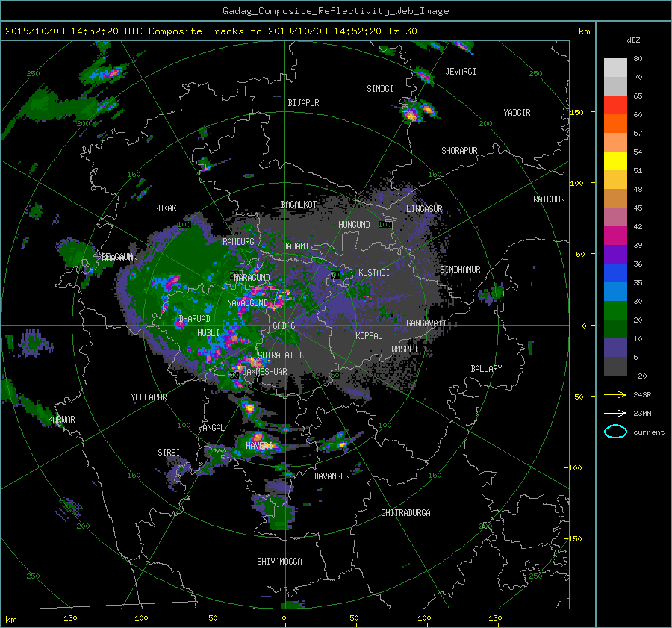
Task: Click the SINDHANUR city label
Action: (460, 270)
